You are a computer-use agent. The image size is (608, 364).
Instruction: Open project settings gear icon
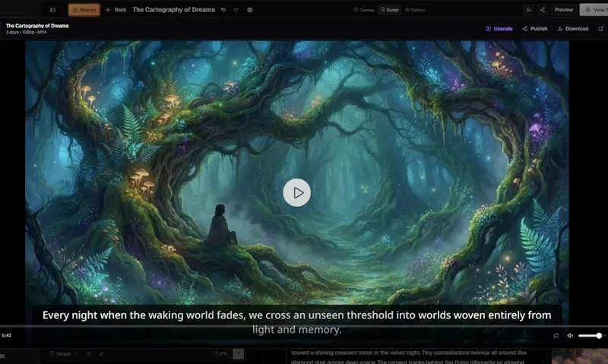[x=250, y=10]
